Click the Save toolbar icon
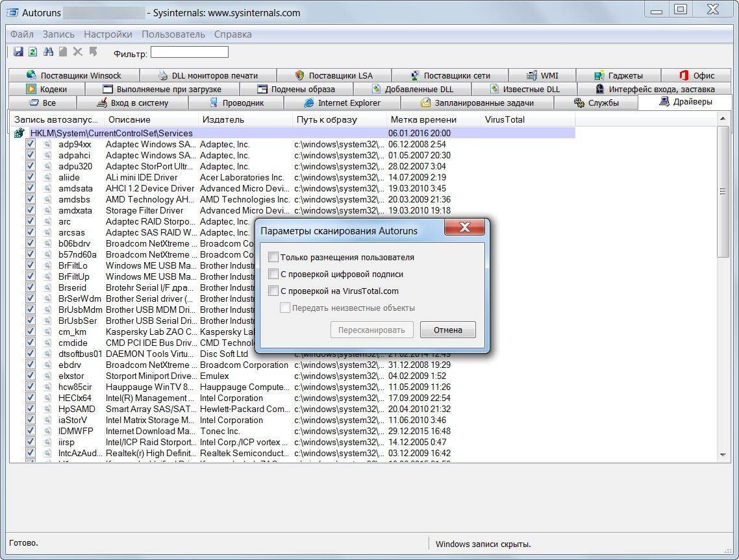Image resolution: width=739 pixels, height=560 pixels. [18, 52]
